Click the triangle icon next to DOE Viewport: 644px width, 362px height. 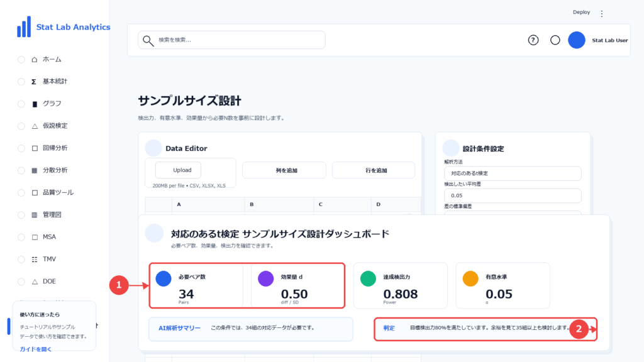coord(35,281)
